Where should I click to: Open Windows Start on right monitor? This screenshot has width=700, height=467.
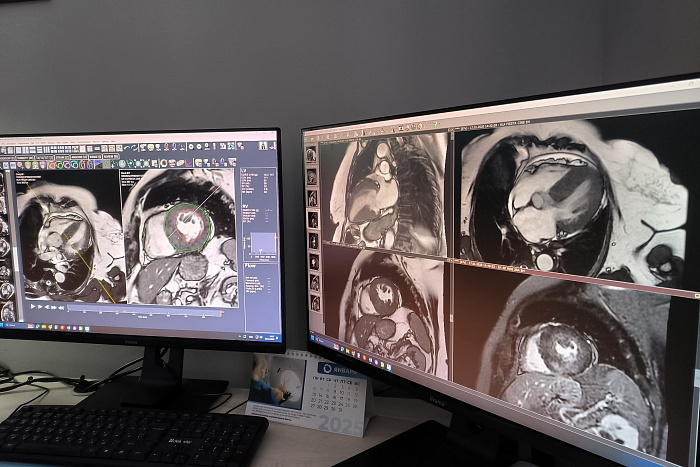pyautogui.click(x=312, y=338)
